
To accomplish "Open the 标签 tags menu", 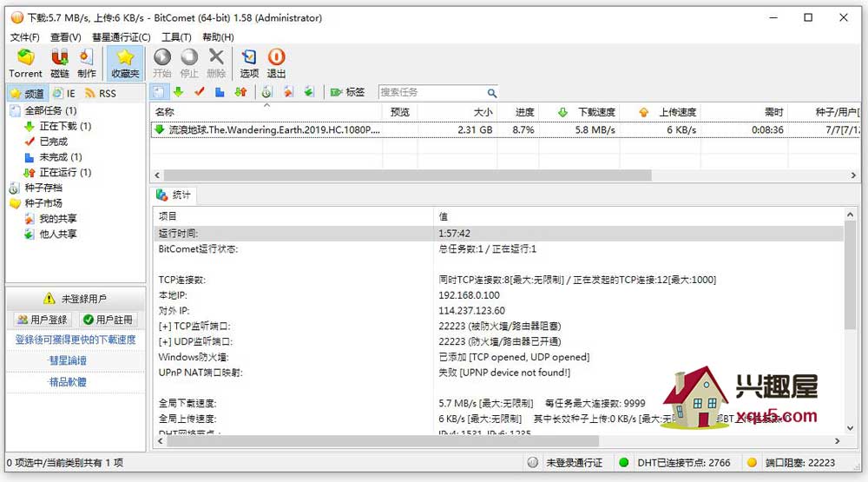I will (348, 92).
